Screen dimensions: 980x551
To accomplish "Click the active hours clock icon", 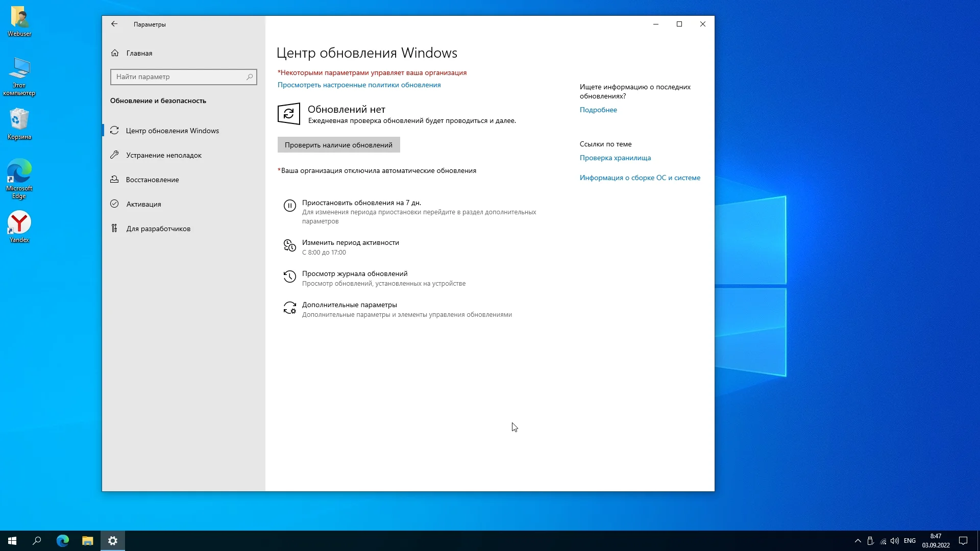I will 289,245.
